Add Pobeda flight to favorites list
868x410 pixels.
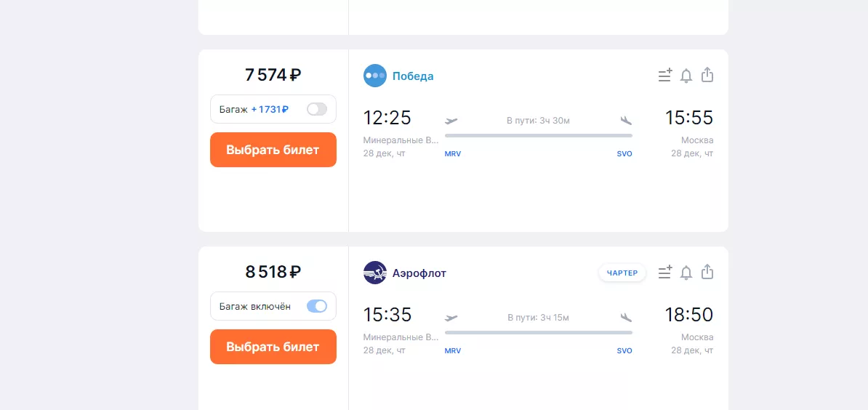pyautogui.click(x=664, y=76)
